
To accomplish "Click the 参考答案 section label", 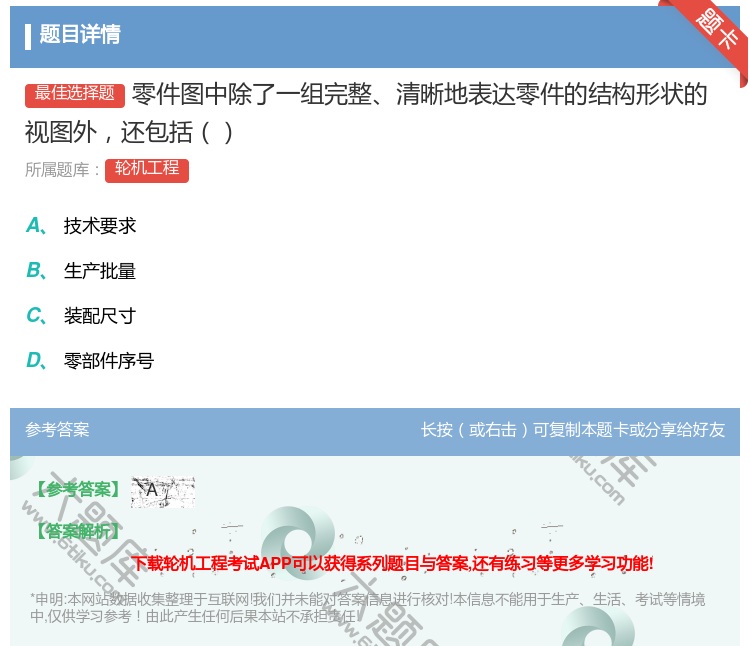I will 57,430.
